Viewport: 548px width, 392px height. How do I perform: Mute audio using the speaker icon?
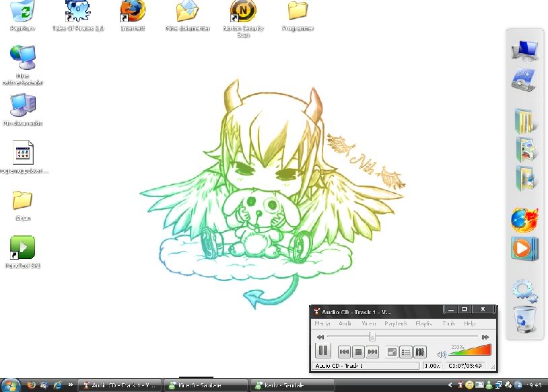tap(442, 353)
